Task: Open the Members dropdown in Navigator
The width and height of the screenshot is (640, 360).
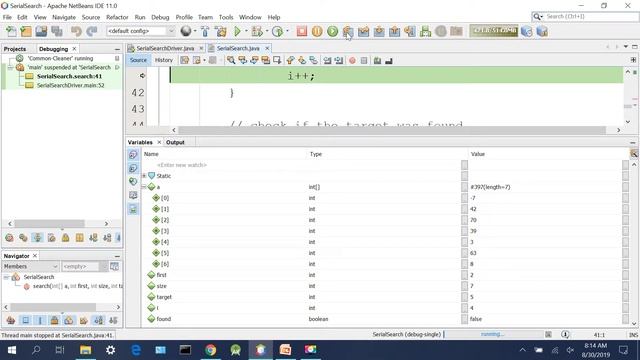Action: click(x=31, y=267)
